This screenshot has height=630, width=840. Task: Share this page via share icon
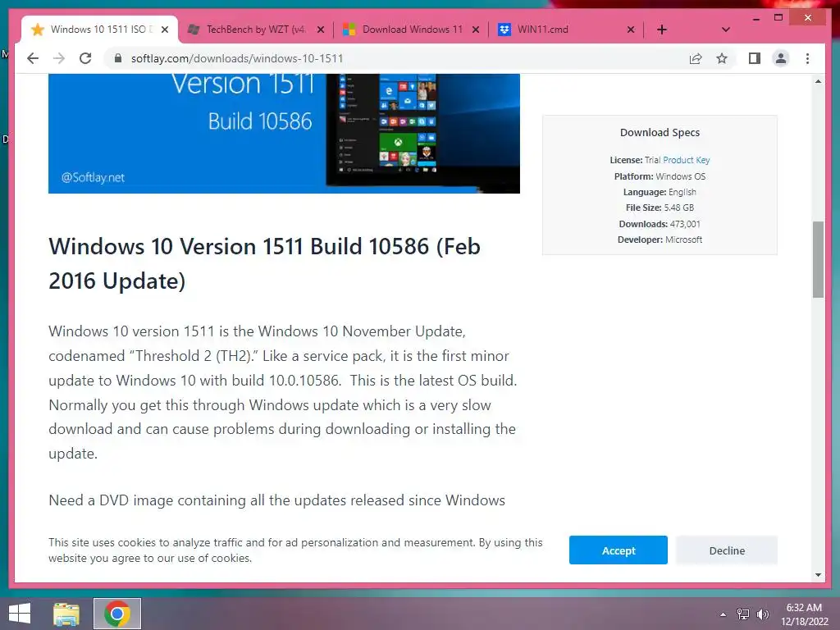pos(696,58)
